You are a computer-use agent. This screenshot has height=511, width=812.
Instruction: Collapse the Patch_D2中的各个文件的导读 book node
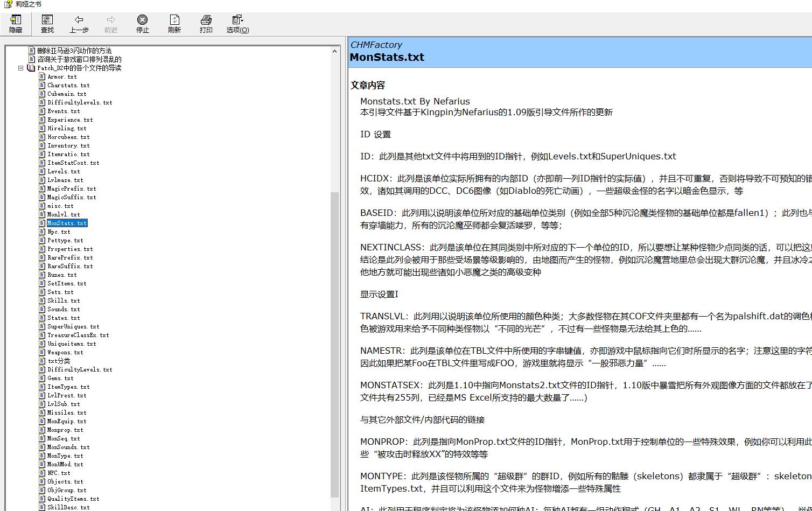click(x=20, y=68)
